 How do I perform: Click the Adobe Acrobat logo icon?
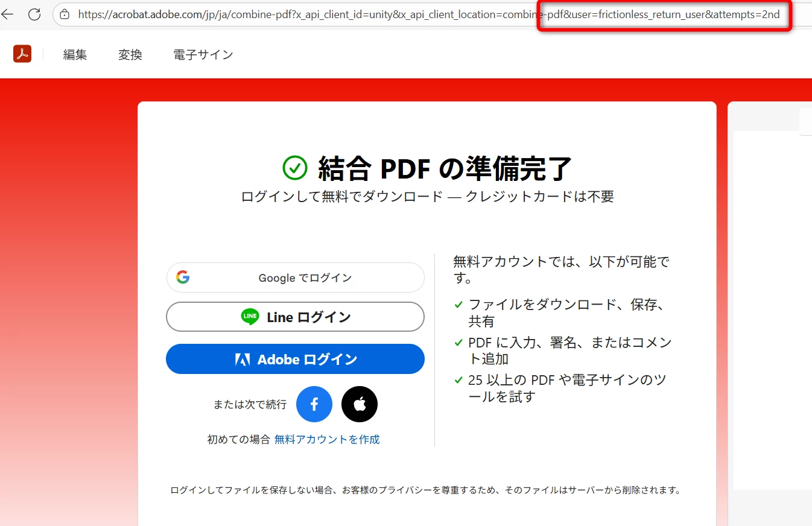click(x=22, y=54)
